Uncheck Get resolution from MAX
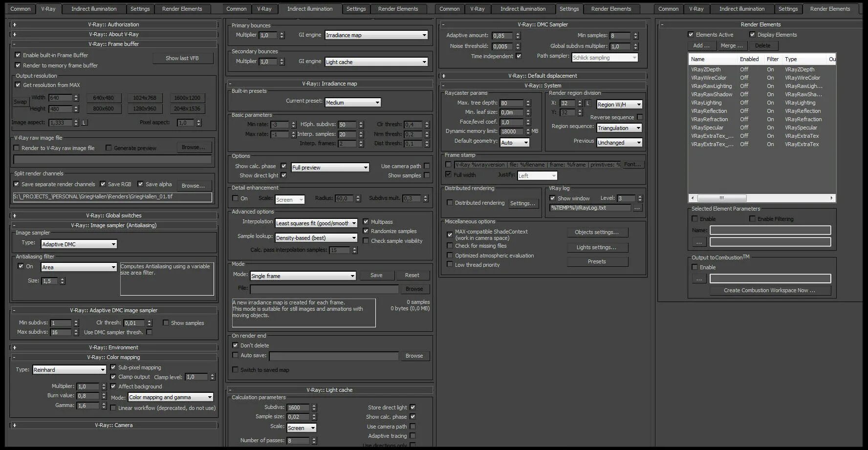This screenshot has height=450, width=868. click(18, 85)
